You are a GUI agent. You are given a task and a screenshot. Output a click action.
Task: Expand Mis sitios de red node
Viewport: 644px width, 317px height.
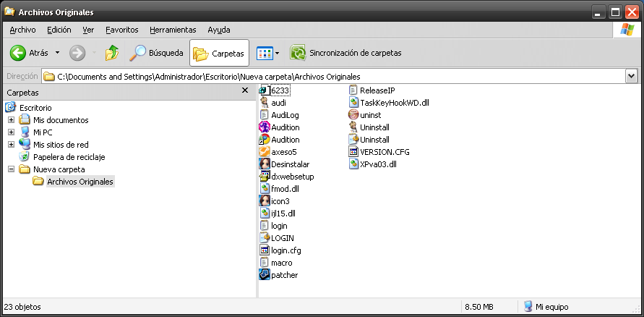point(11,145)
